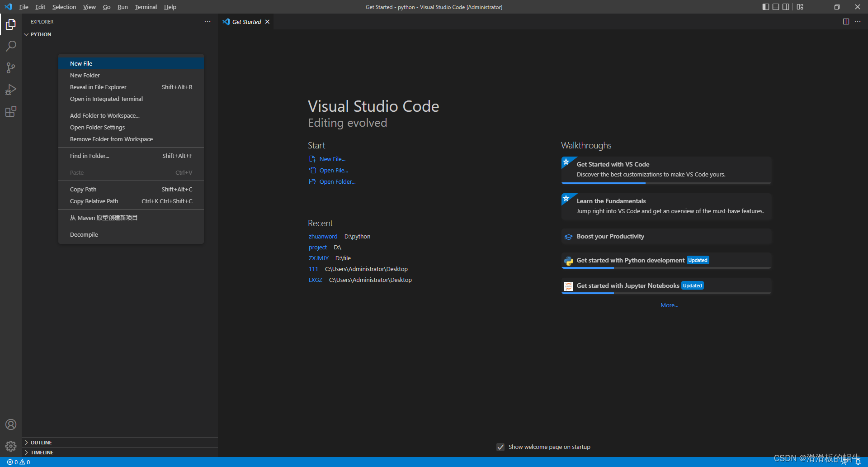This screenshot has height=467, width=868.
Task: Click the More... walkthroughs link
Action: 669,305
